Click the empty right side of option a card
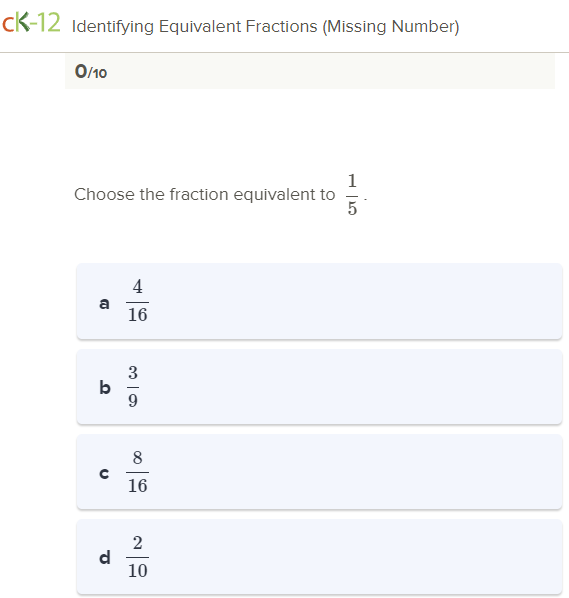569x598 pixels. (355, 301)
